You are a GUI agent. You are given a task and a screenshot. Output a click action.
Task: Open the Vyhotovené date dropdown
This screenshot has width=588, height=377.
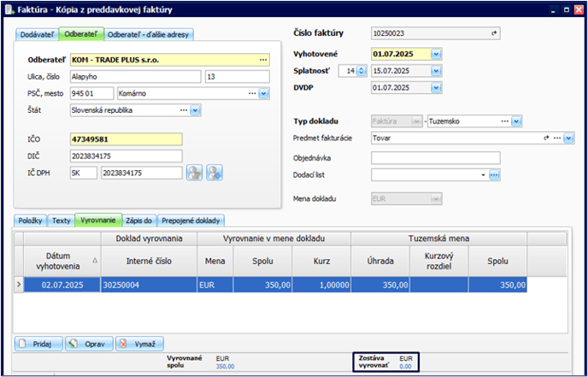[x=436, y=54]
